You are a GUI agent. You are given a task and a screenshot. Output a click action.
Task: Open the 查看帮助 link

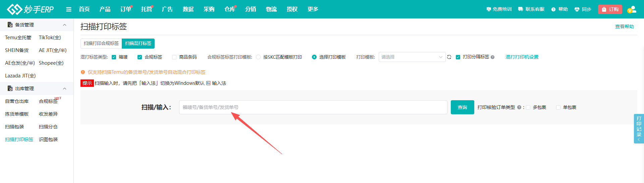[x=624, y=27]
